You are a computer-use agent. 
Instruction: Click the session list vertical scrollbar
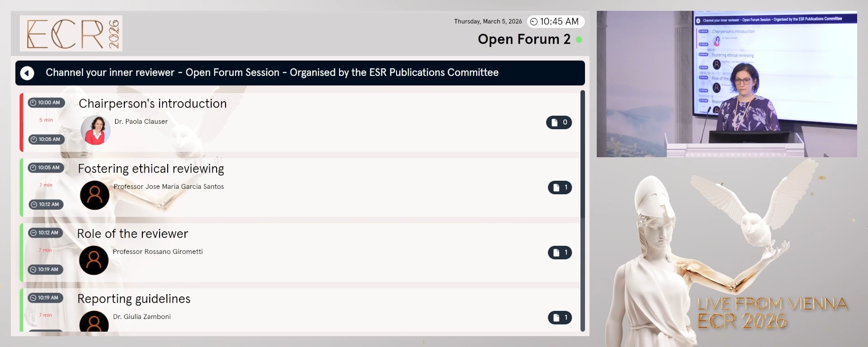583,211
